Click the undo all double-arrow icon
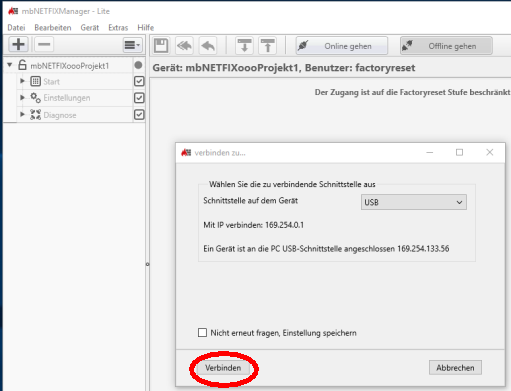511x391 pixels. pyautogui.click(x=184, y=45)
